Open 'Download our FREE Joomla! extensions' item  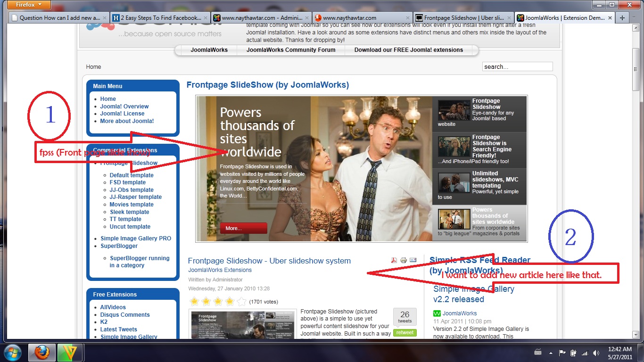(409, 50)
